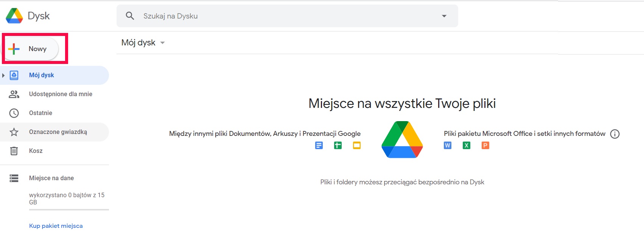This screenshot has width=644, height=243.
Task: Click the Kup pakiet miejsca link
Action: (56, 226)
